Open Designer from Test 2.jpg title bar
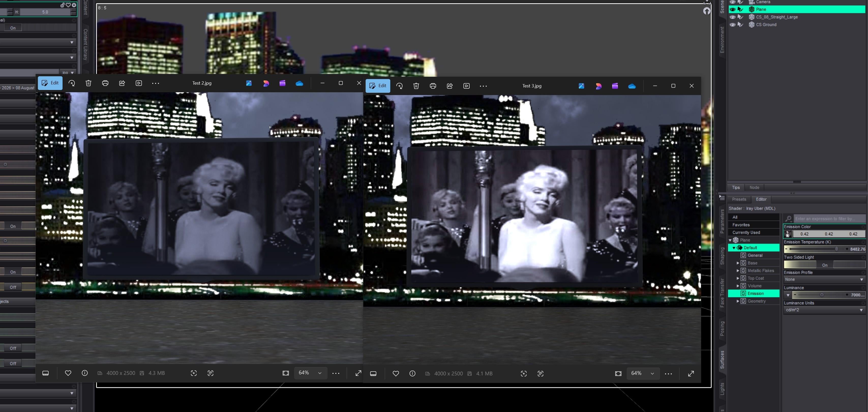The image size is (868, 412). pos(266,83)
